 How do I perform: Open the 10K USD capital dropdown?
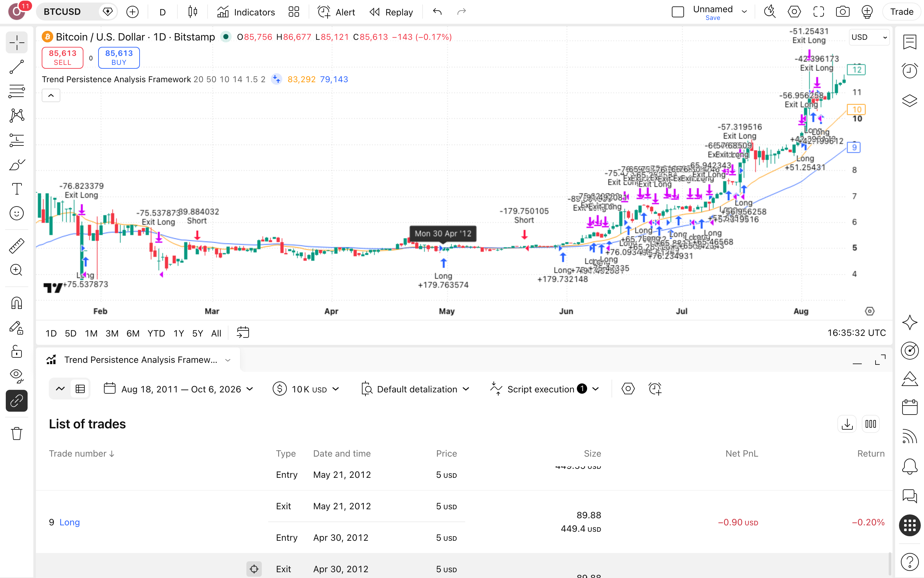tap(306, 389)
